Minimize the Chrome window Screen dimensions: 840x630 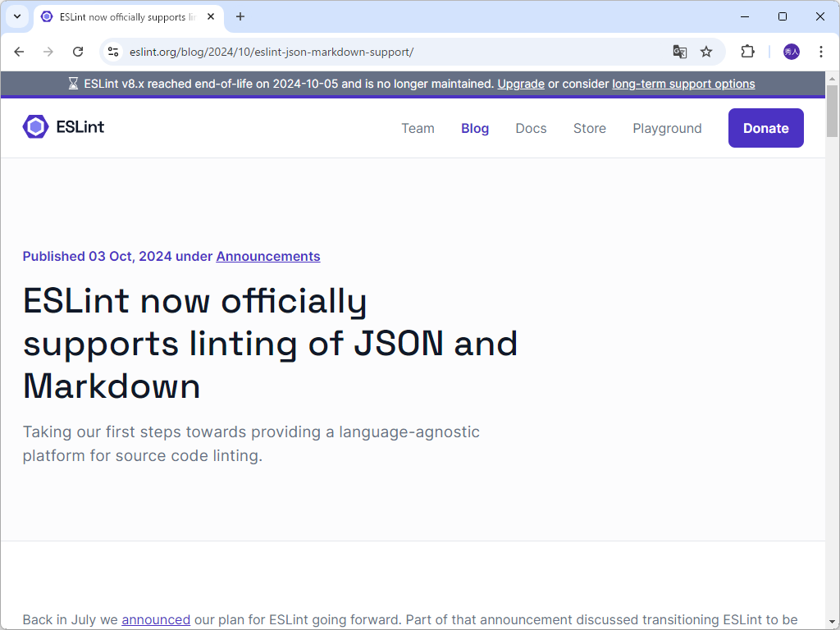(745, 16)
